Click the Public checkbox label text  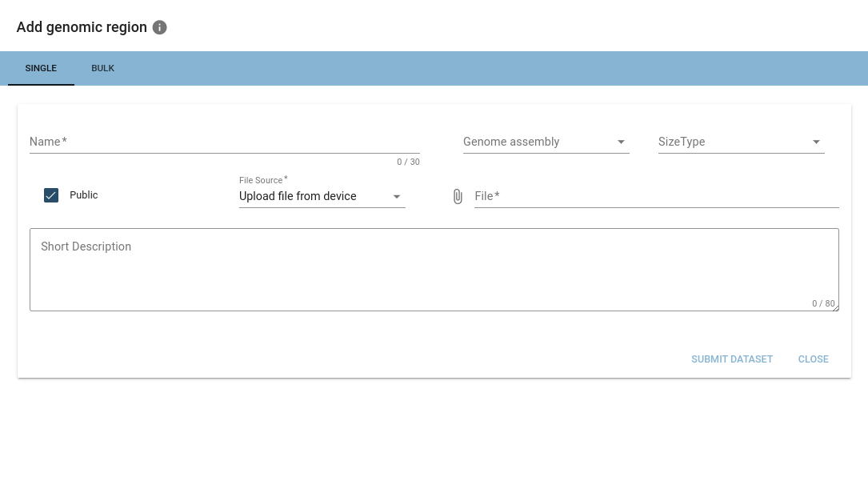[84, 195]
